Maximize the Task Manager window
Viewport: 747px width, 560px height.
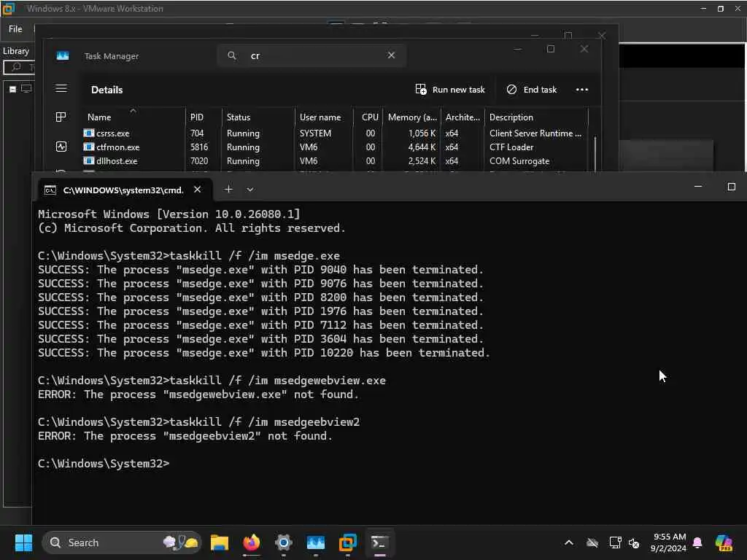click(551, 49)
